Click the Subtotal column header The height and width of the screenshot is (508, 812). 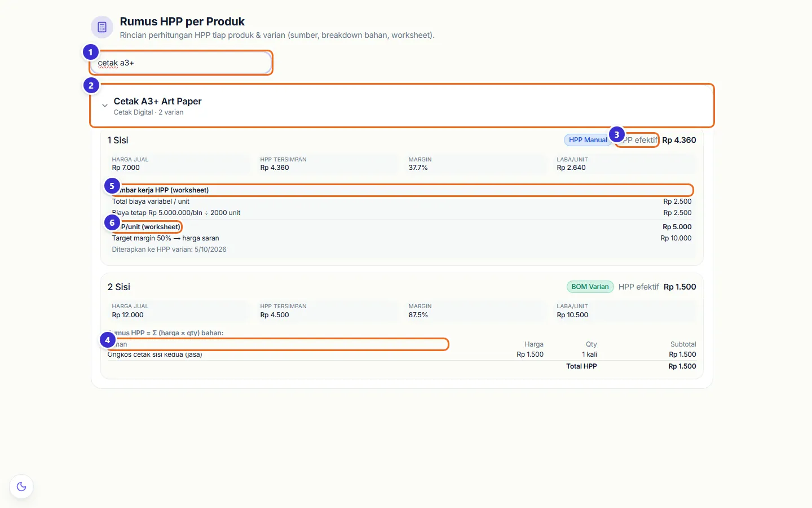pos(683,344)
